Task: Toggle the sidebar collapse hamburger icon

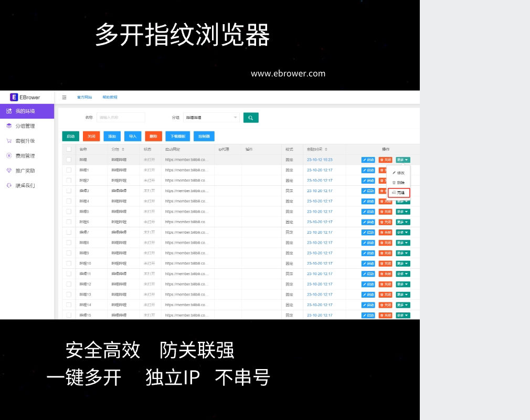Action: coord(64,98)
